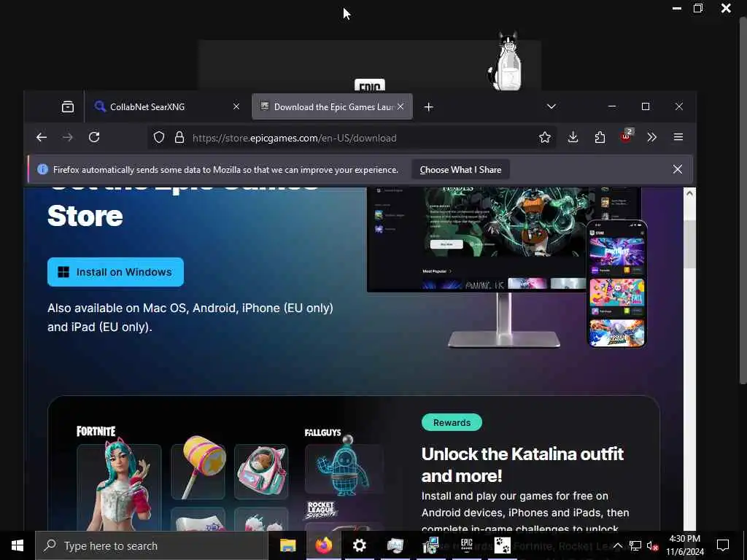Image resolution: width=747 pixels, height=560 pixels.
Task: Open the Firefox downloads panel
Action: [573, 138]
